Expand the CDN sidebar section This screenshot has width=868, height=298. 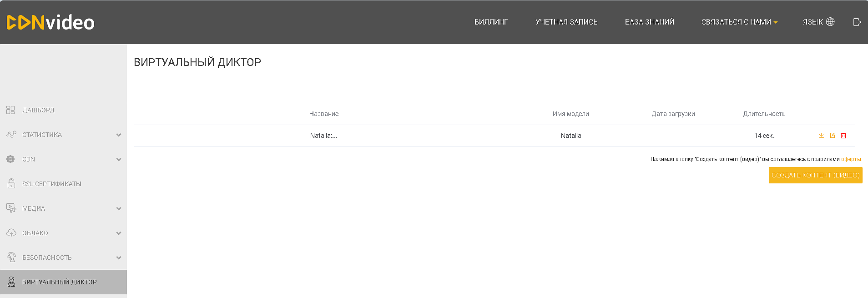[119, 160]
